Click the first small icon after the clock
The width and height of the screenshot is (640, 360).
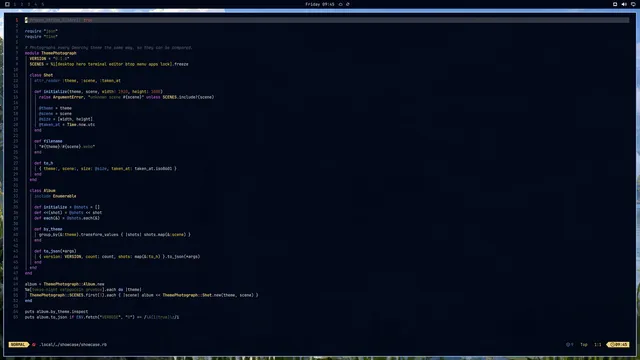tap(340, 4)
